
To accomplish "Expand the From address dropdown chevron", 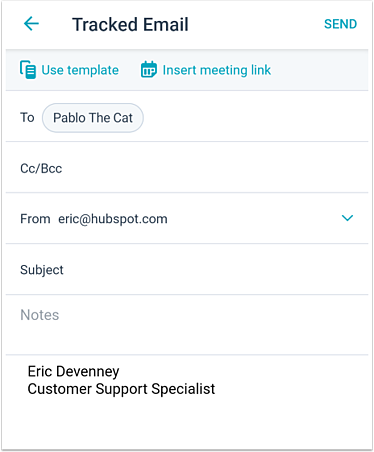I will coord(347,218).
